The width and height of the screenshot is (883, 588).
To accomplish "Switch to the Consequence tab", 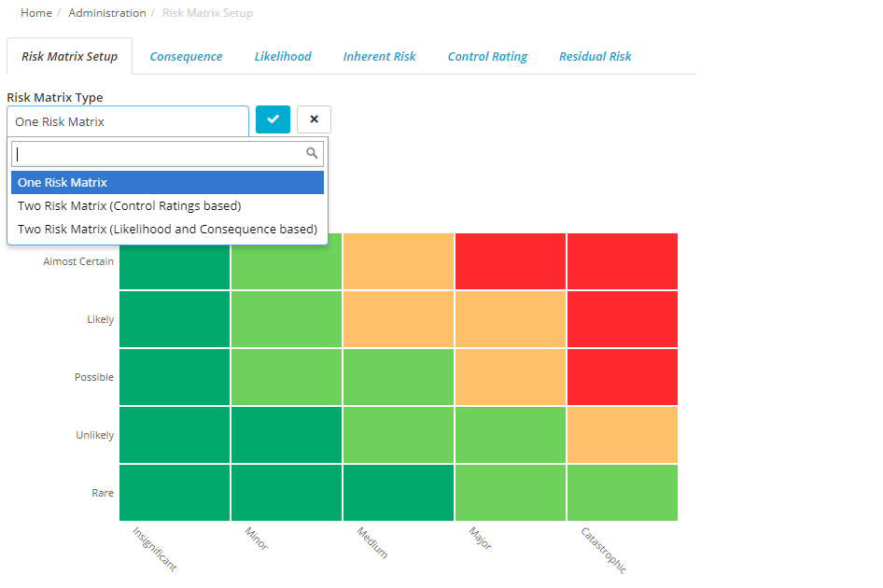I will tap(186, 56).
